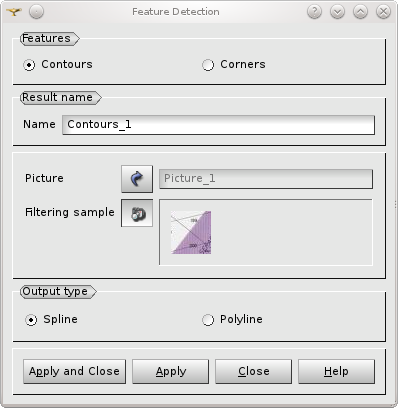This screenshot has width=398, height=408.
Task: Click the Apply button
Action: click(x=171, y=371)
